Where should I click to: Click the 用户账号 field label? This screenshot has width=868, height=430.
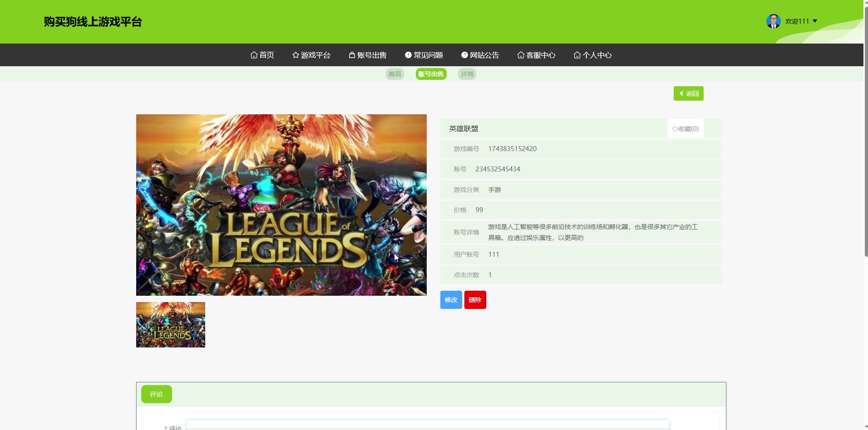pos(466,254)
